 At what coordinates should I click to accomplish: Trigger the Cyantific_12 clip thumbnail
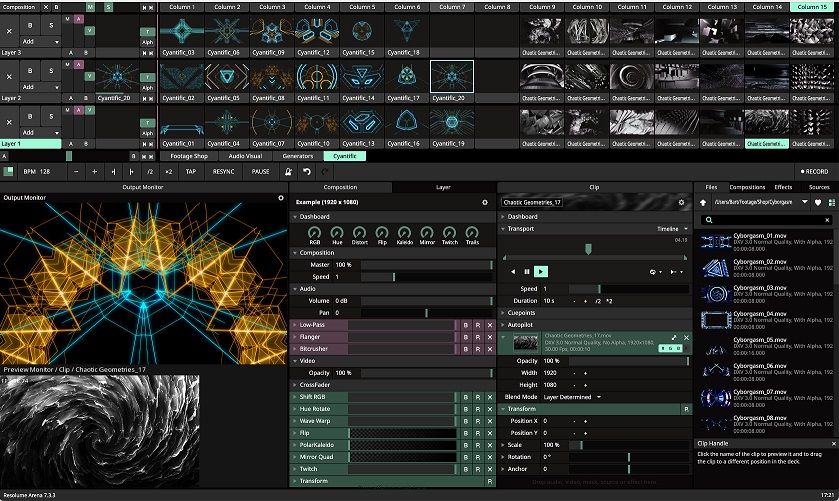click(317, 30)
